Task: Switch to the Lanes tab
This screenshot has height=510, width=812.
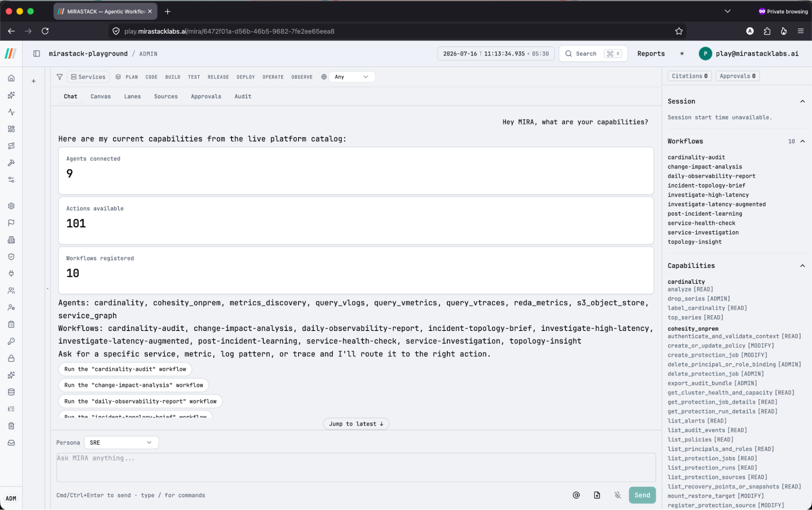Action: click(x=132, y=96)
